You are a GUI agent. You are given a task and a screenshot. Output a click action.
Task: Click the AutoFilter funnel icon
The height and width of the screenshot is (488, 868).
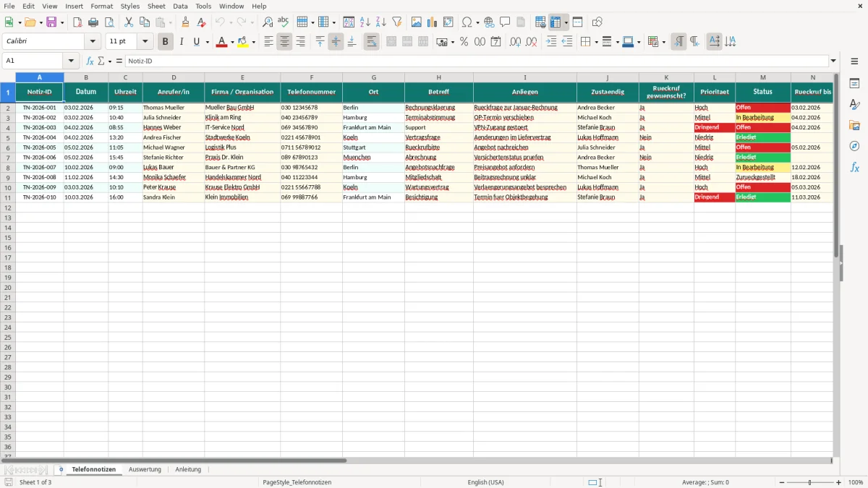pyautogui.click(x=397, y=22)
